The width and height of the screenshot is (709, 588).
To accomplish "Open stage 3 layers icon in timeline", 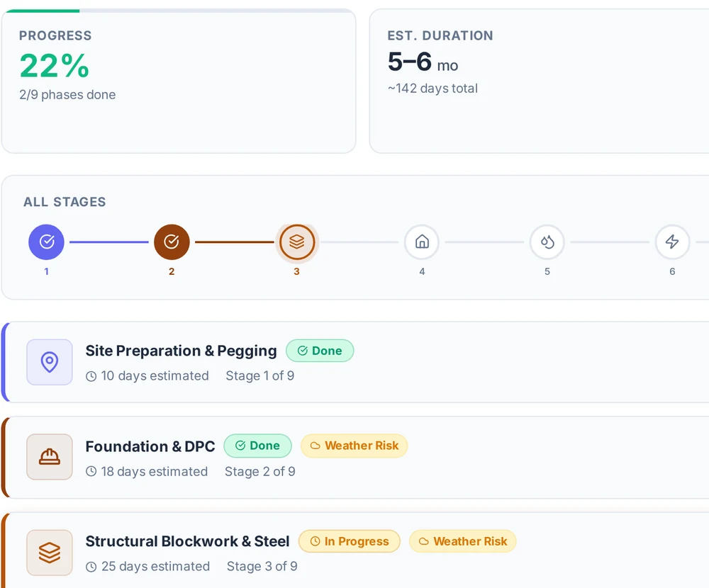I will (x=296, y=242).
